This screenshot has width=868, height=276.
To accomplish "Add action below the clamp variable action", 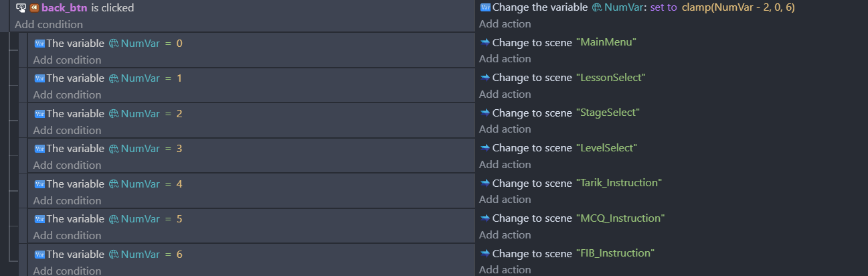I will click(505, 24).
